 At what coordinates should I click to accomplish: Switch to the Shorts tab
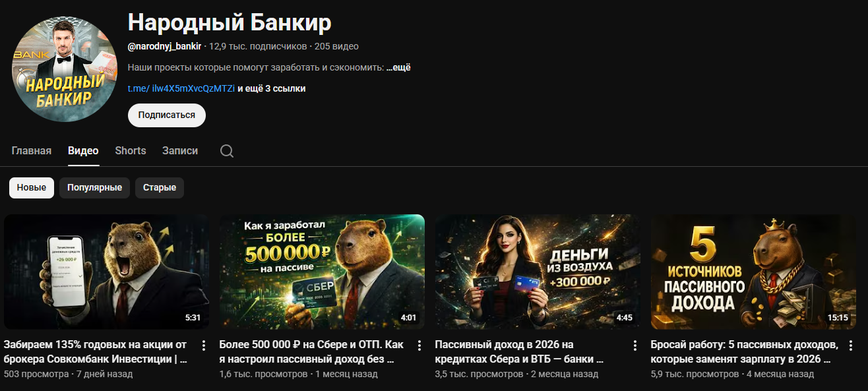point(131,150)
